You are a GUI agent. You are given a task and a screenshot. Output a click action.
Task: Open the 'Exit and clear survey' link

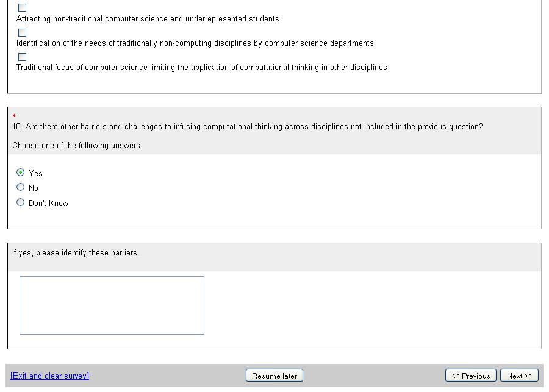[50, 376]
